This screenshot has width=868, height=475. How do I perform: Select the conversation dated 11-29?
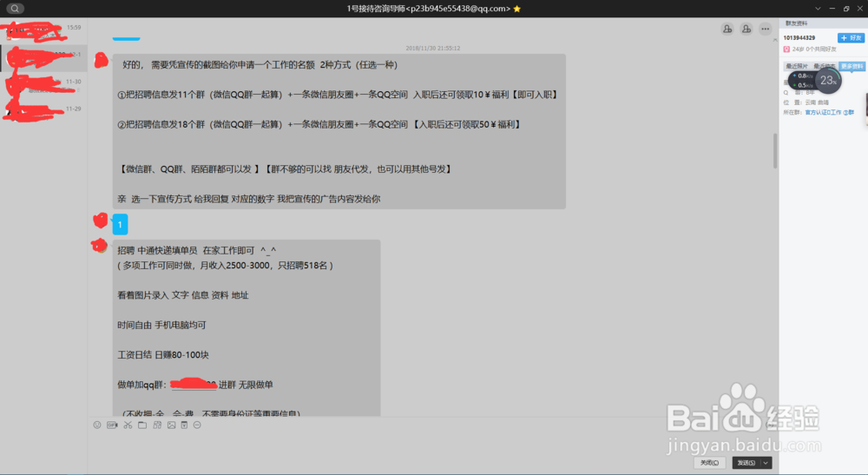[x=43, y=112]
